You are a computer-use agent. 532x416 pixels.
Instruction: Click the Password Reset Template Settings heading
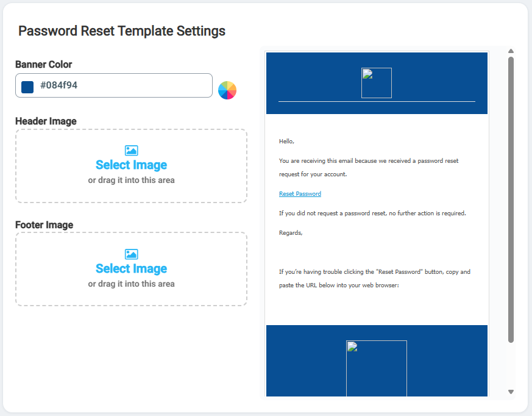(122, 31)
